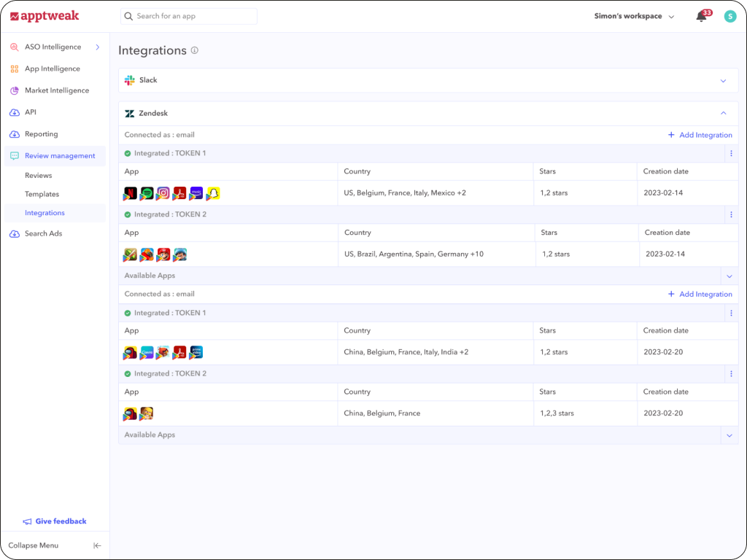The image size is (747, 560).
Task: Click the green integrated status check on TOKEN 2
Action: [x=128, y=214]
